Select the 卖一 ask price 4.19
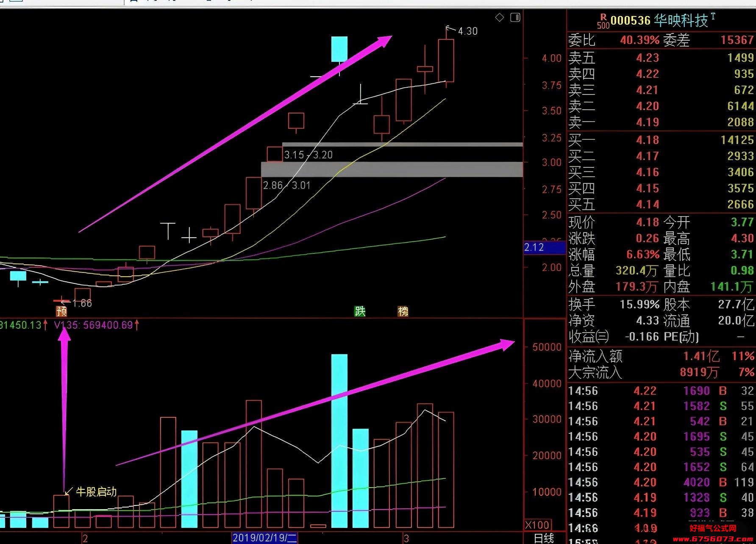The image size is (756, 544). click(x=647, y=122)
